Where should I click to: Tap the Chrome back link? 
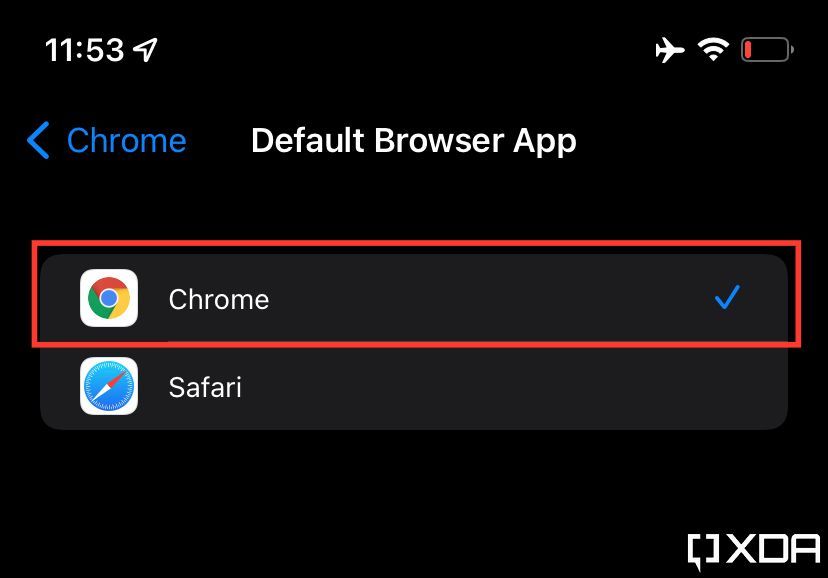(126, 141)
